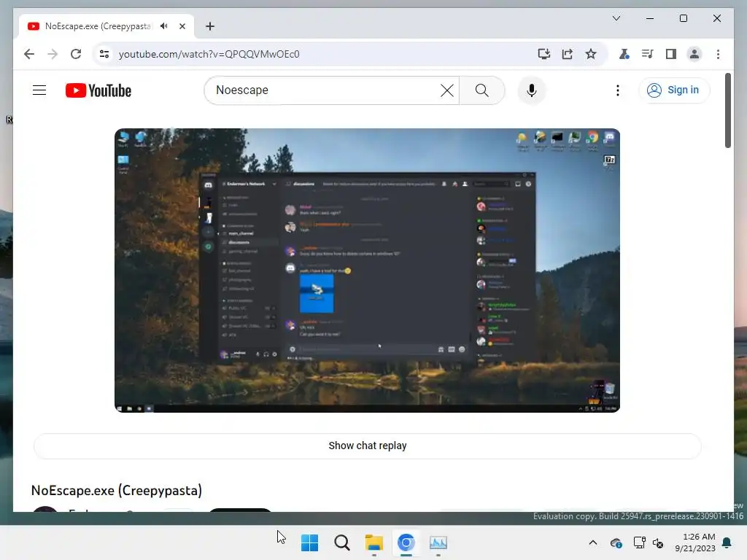Open tab search chevron
Screen dimensions: 747x560
(x=616, y=18)
